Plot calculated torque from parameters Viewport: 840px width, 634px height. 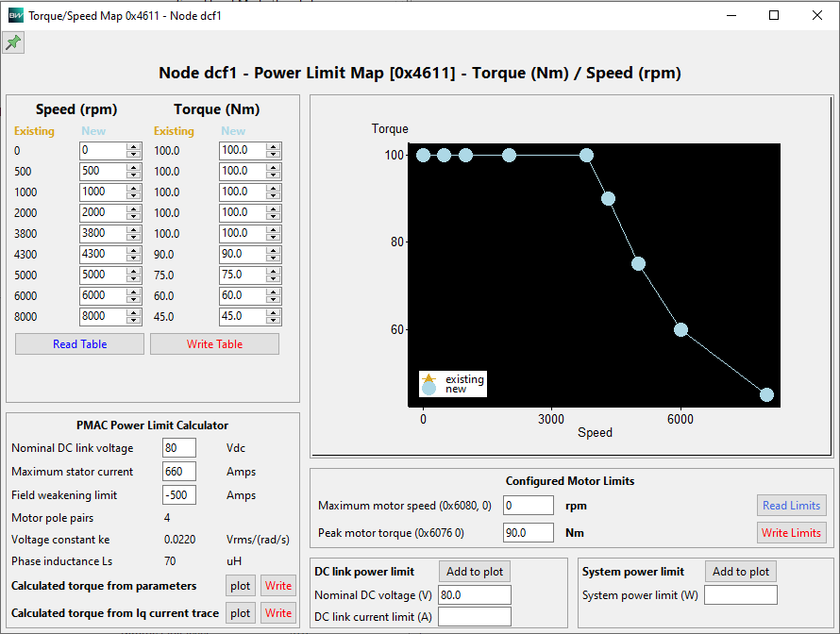pos(240,586)
